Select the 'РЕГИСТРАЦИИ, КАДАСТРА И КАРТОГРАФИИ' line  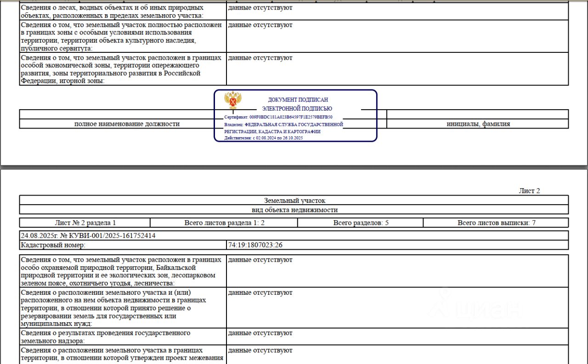[272, 131]
